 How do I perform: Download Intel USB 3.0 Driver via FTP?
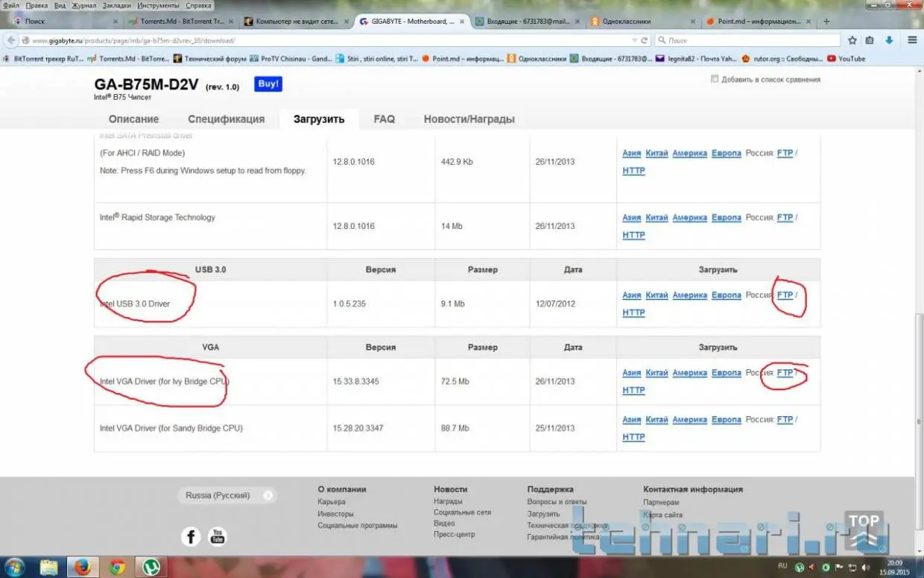pos(785,295)
